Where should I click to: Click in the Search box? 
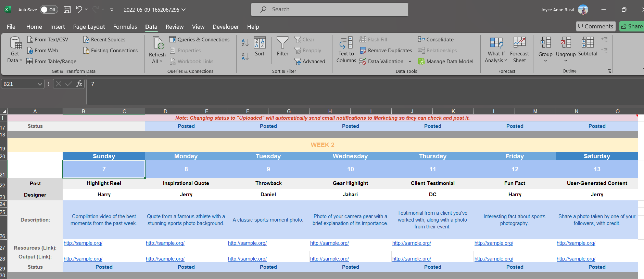[330, 10]
